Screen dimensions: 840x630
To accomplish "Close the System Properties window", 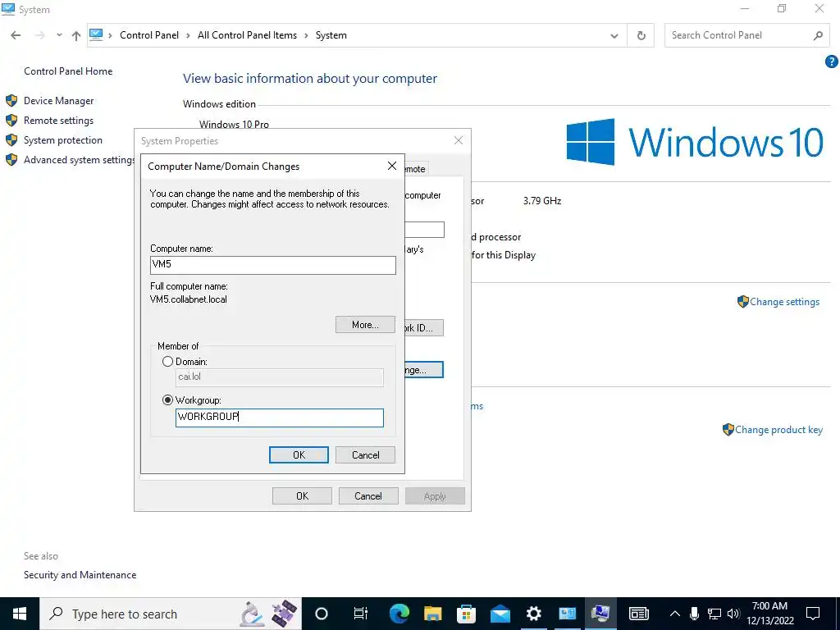I will point(458,140).
